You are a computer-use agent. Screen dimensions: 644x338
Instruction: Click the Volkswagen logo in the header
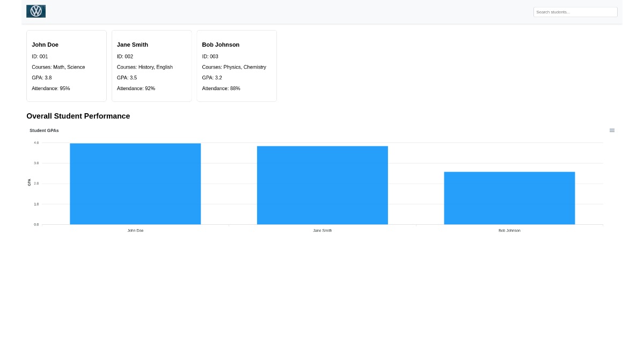point(35,11)
